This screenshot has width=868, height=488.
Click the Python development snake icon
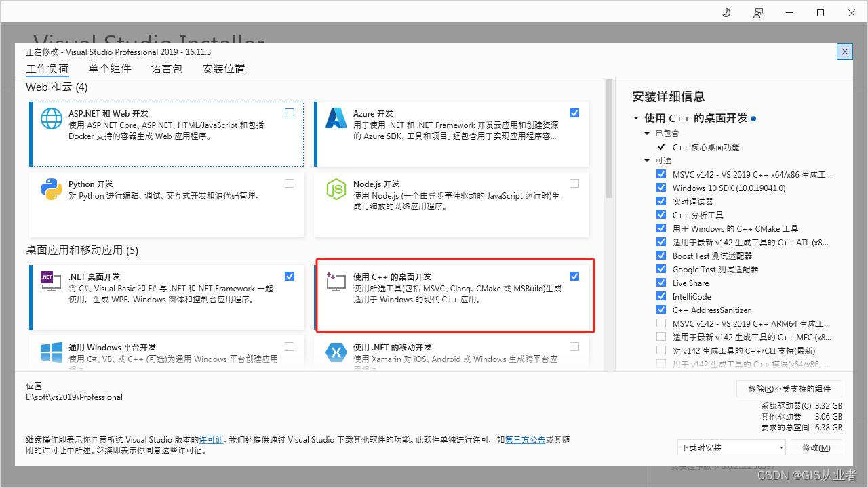52,189
